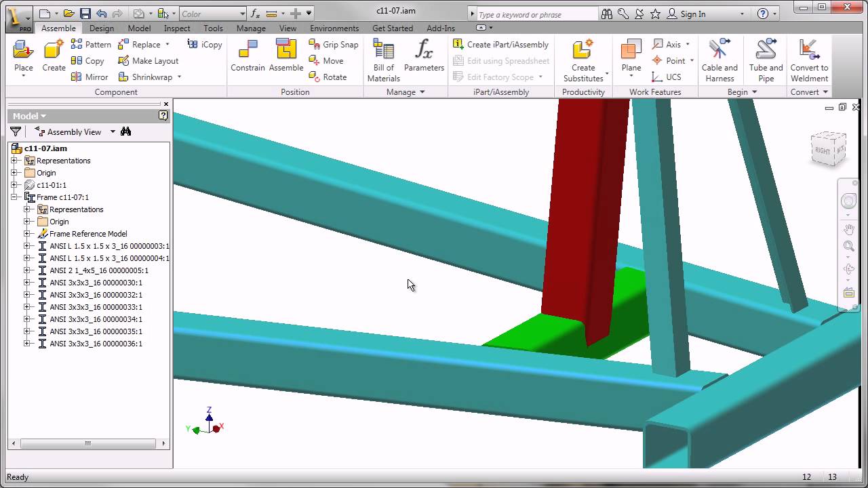
Task: Click the Undo arrow icon
Action: [101, 14]
